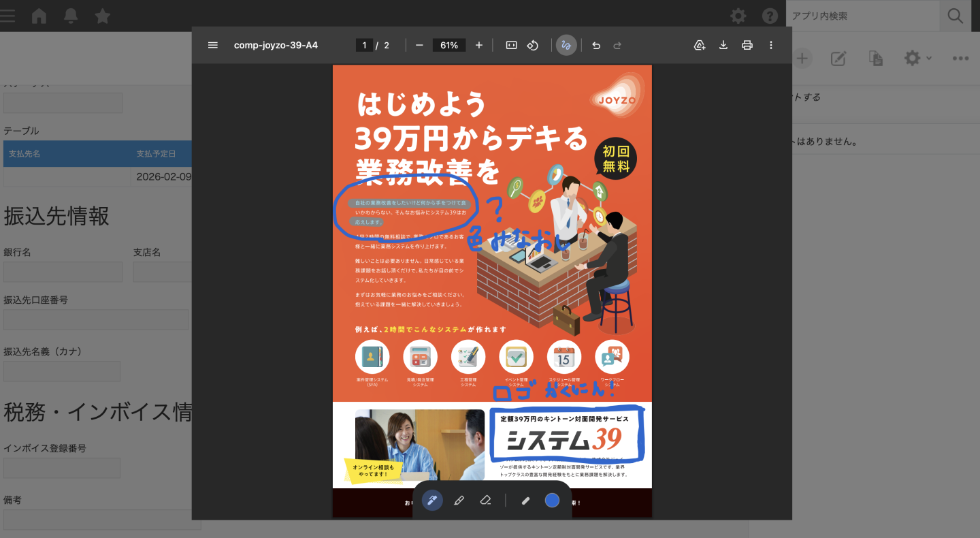Select the pen drawing tool
Viewport: 980px width, 538px height.
[432, 501]
